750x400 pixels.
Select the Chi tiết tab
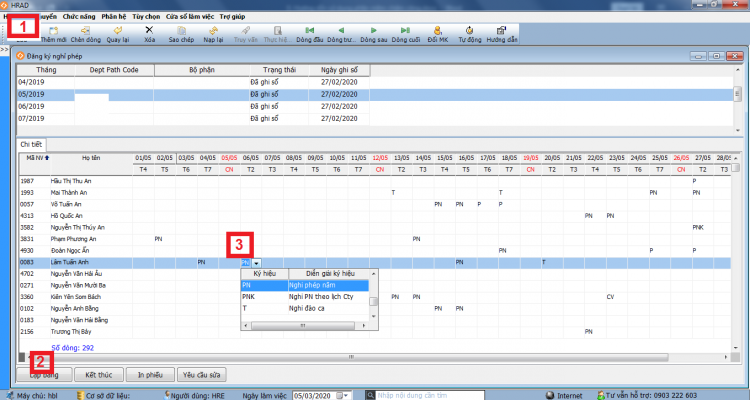coord(31,144)
